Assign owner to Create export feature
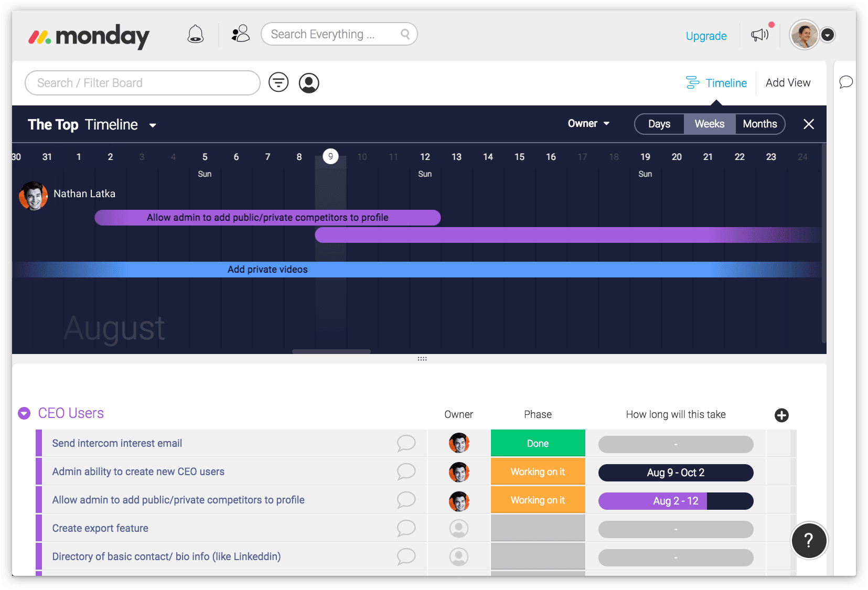 point(459,528)
